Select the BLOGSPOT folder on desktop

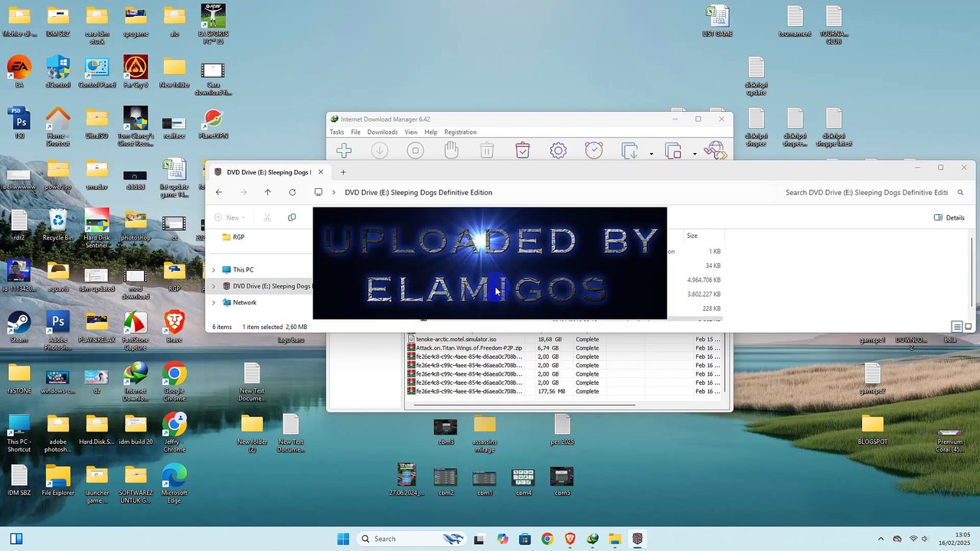pyautogui.click(x=872, y=429)
